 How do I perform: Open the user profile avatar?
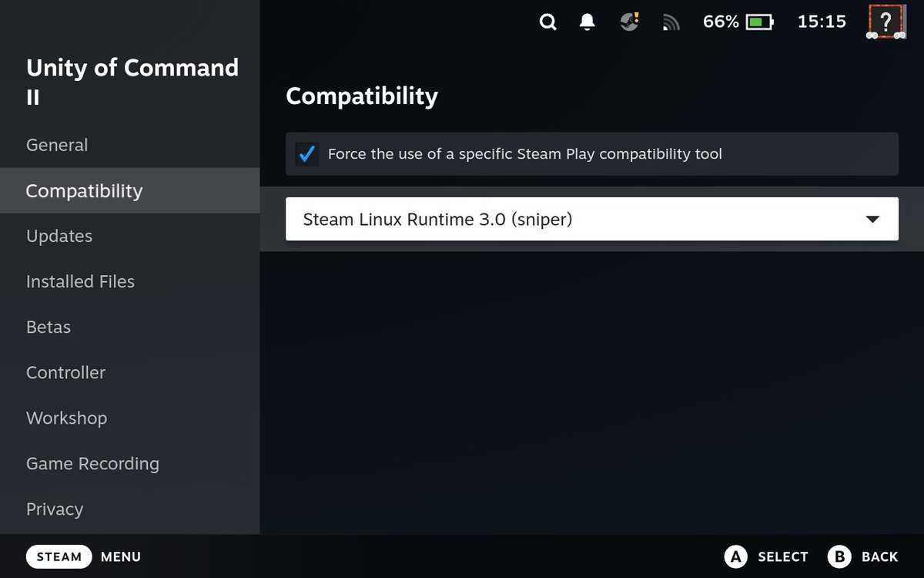[885, 22]
